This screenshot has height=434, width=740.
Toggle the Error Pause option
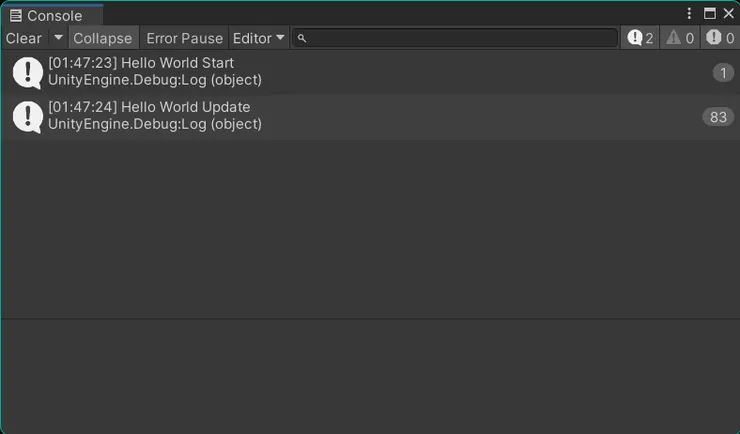click(x=184, y=38)
